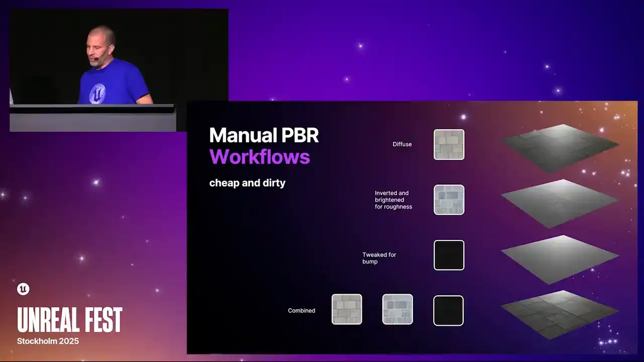The width and height of the screenshot is (644, 362).
Task: Select the inverted roughness texture thumbnail
Action: (x=449, y=200)
